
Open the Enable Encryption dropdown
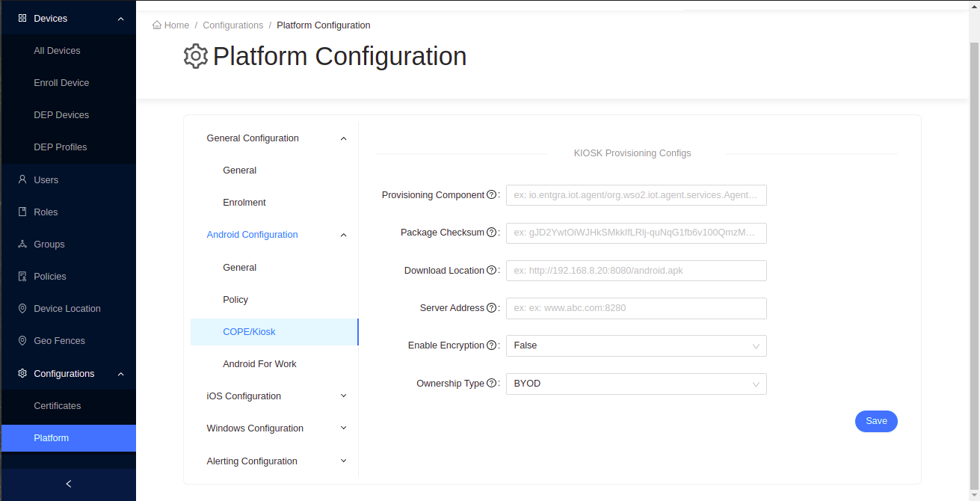point(635,345)
